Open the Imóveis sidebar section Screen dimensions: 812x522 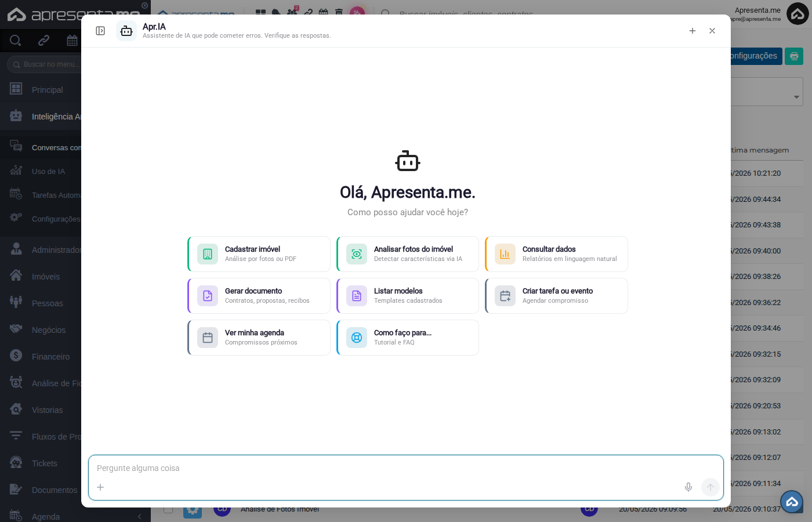coord(41,277)
